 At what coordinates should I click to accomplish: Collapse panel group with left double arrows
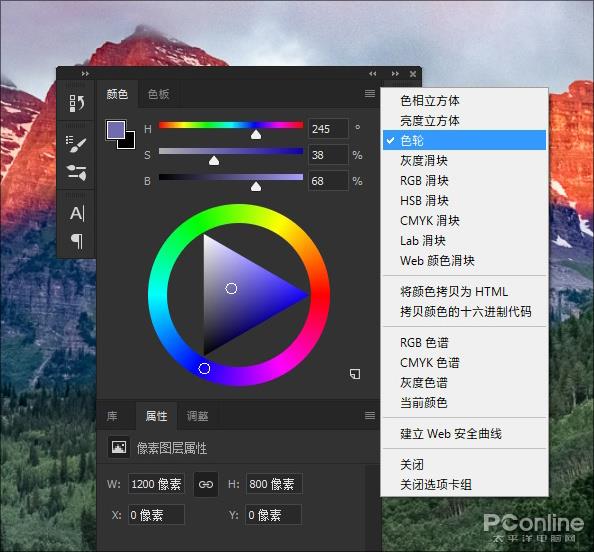(373, 73)
